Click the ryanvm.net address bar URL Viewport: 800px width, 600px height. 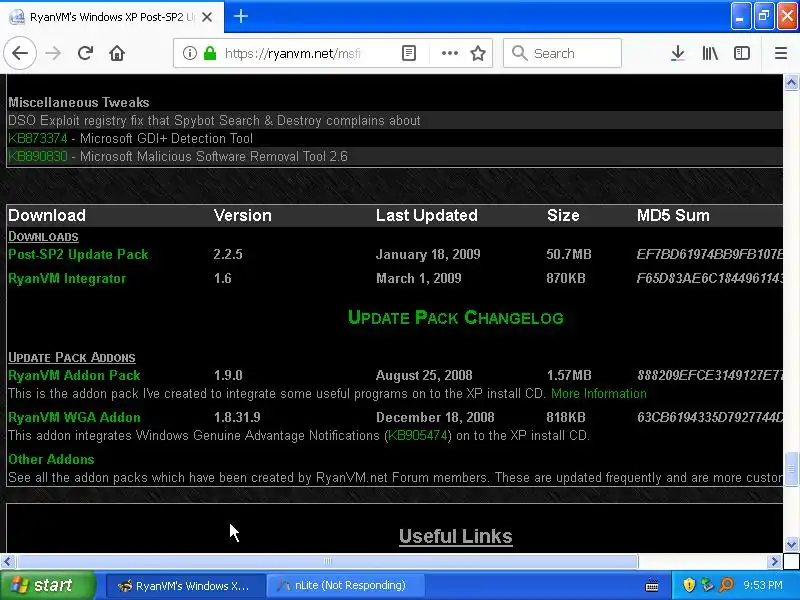click(292, 54)
